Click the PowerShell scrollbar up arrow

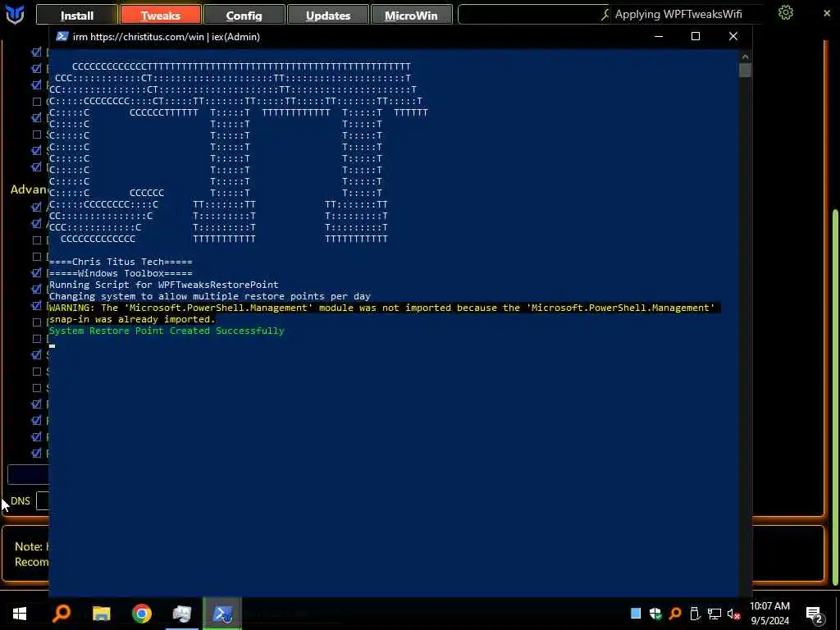745,57
